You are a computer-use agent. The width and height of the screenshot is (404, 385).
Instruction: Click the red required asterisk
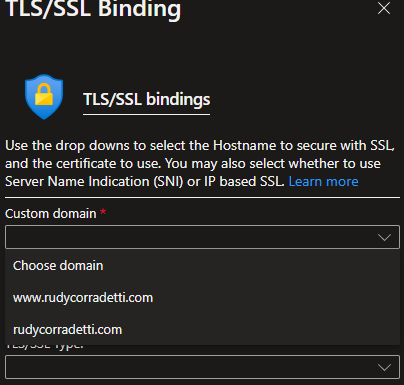coord(103,211)
